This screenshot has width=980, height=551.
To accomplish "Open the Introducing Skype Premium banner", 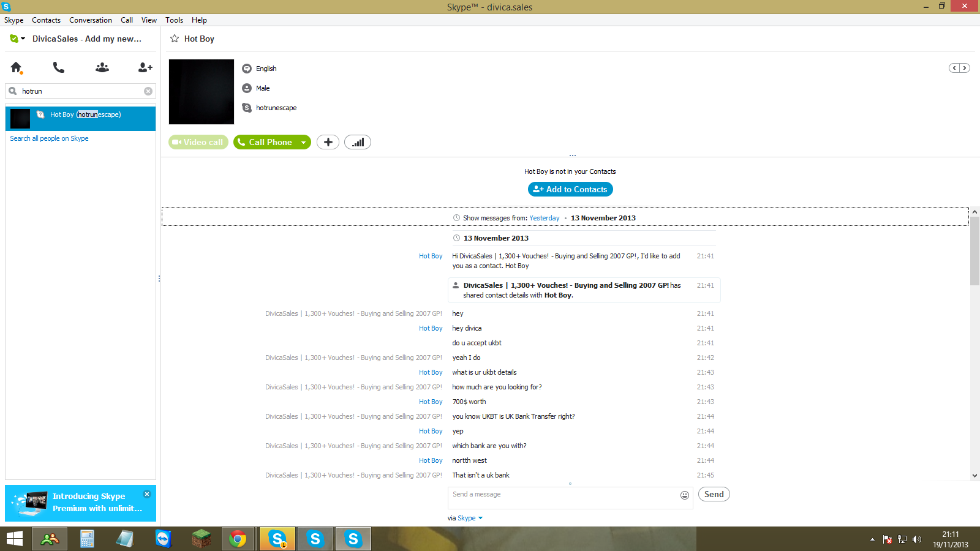I will click(80, 503).
